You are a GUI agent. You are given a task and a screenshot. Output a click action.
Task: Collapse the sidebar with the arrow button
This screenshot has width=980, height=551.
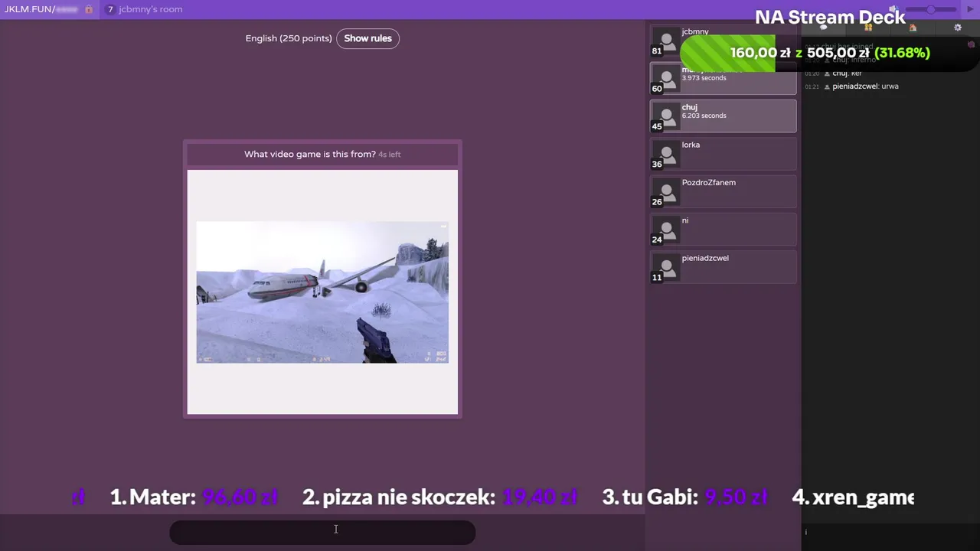(970, 9)
